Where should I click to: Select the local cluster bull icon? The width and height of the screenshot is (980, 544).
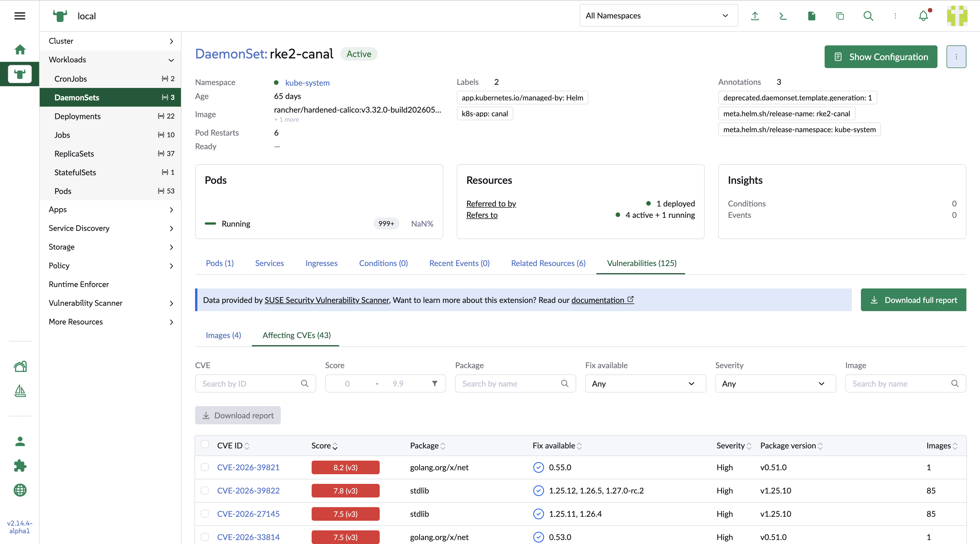click(20, 74)
